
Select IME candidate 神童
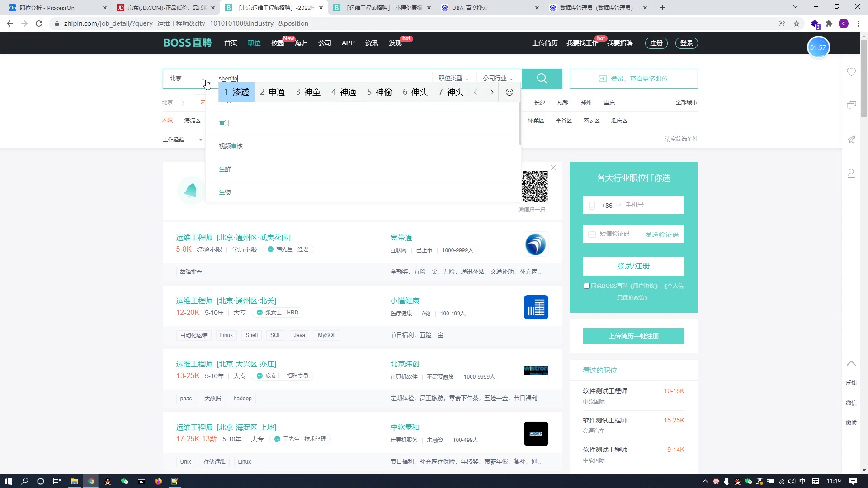(x=308, y=92)
